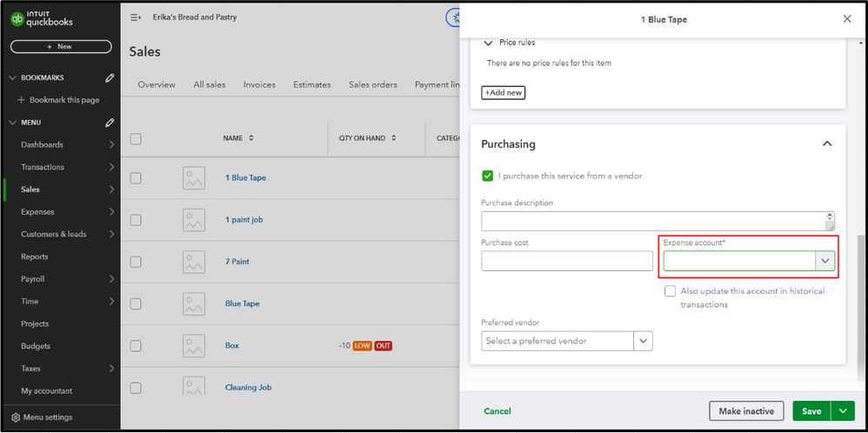Collapse the Purchasing section

tap(826, 143)
